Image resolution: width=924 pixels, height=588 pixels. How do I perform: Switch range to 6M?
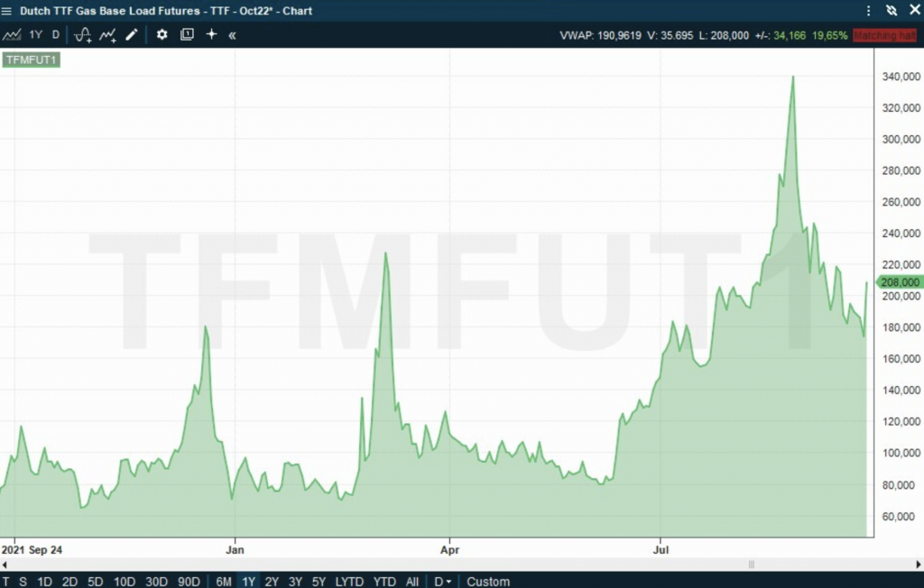[x=223, y=582]
